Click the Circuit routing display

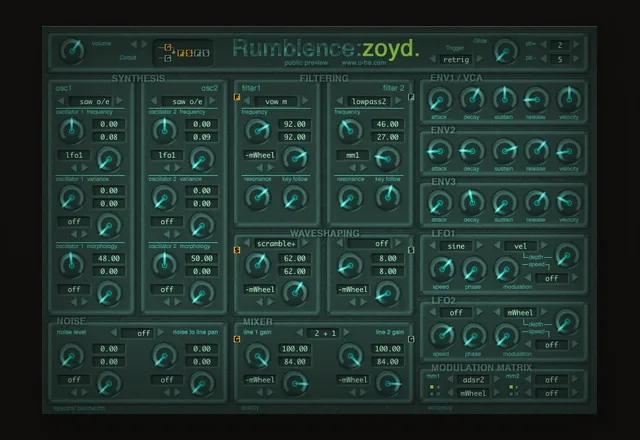pos(183,53)
